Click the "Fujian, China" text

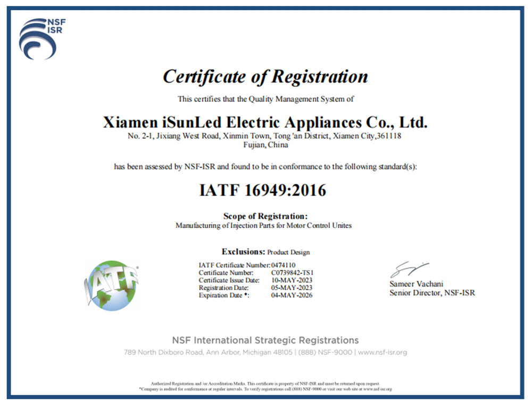265,145
